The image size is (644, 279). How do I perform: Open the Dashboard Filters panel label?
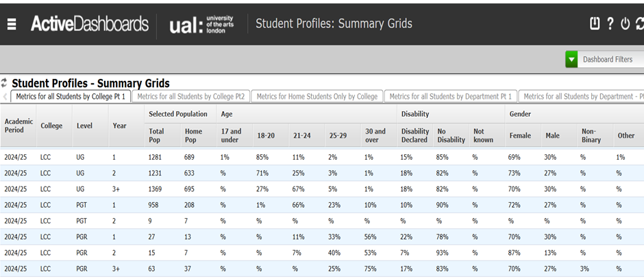(607, 60)
